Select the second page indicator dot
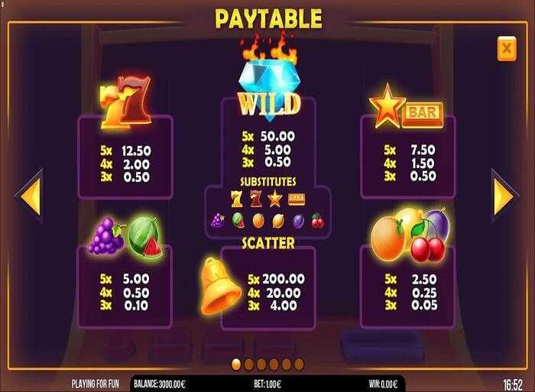Screen dimensions: 535x392 pos(248,364)
